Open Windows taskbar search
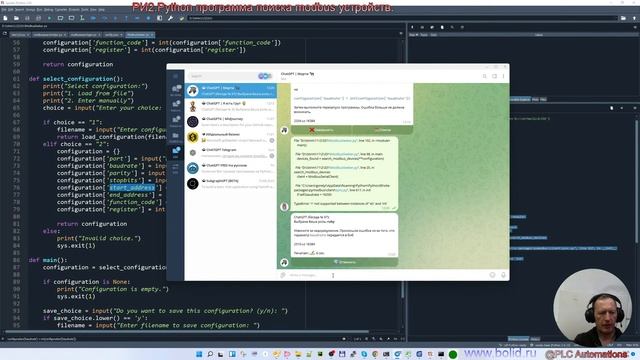 210,354
